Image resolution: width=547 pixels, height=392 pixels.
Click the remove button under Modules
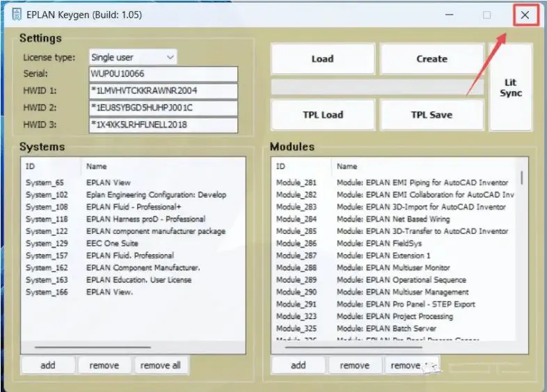click(x=355, y=365)
